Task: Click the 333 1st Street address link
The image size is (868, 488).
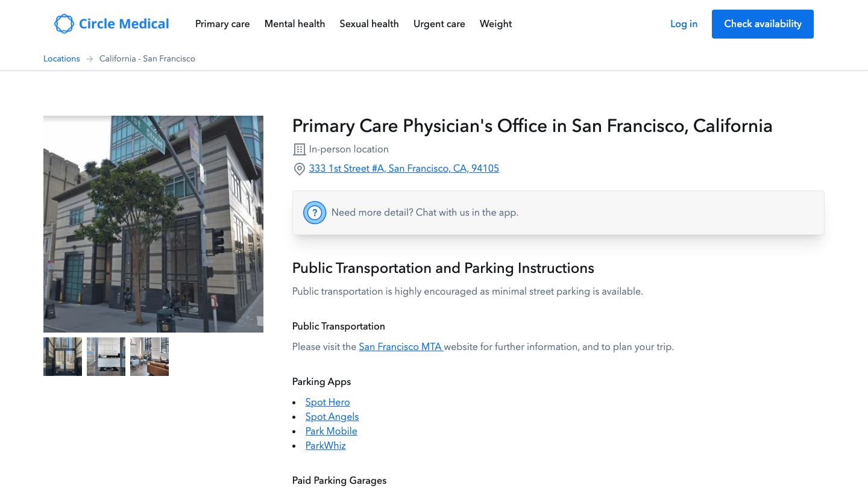Action: point(404,169)
